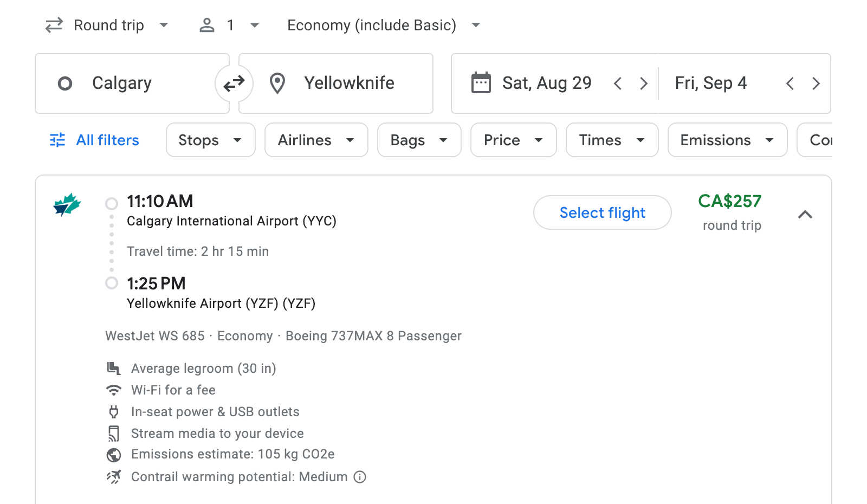Collapse the expanded WestJet flight details
Image resolution: width=867 pixels, height=504 pixels.
pos(806,215)
